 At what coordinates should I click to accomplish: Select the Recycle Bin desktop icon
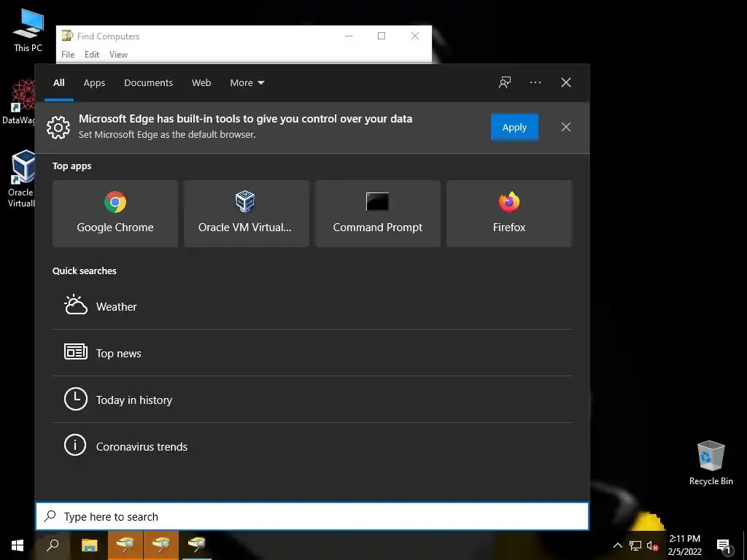click(711, 463)
